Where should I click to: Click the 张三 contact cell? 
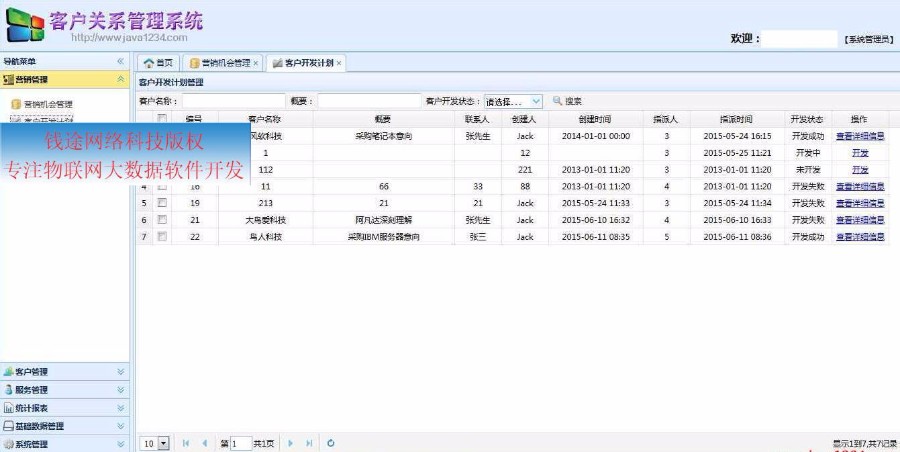477,236
